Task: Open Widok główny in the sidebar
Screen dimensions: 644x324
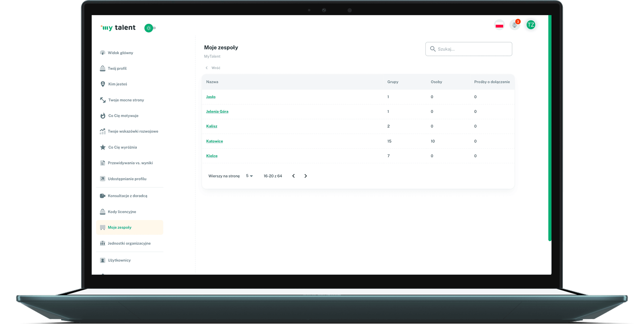Action: tap(120, 53)
